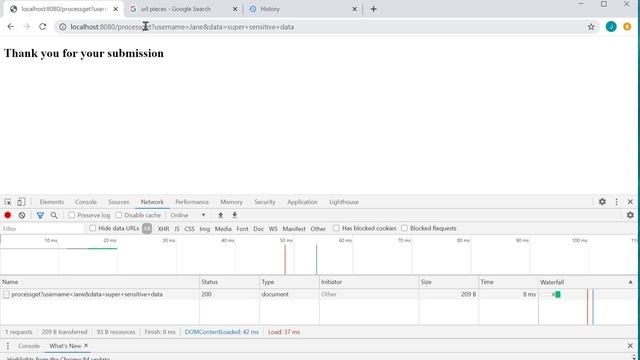The height and width of the screenshot is (360, 640).
Task: Click the browser forward arrow
Action: click(x=27, y=27)
